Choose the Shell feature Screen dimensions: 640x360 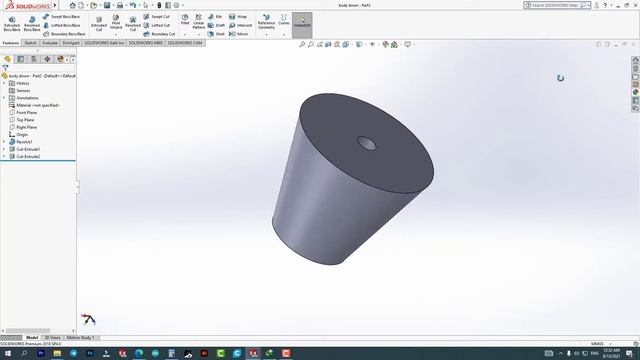(x=216, y=34)
